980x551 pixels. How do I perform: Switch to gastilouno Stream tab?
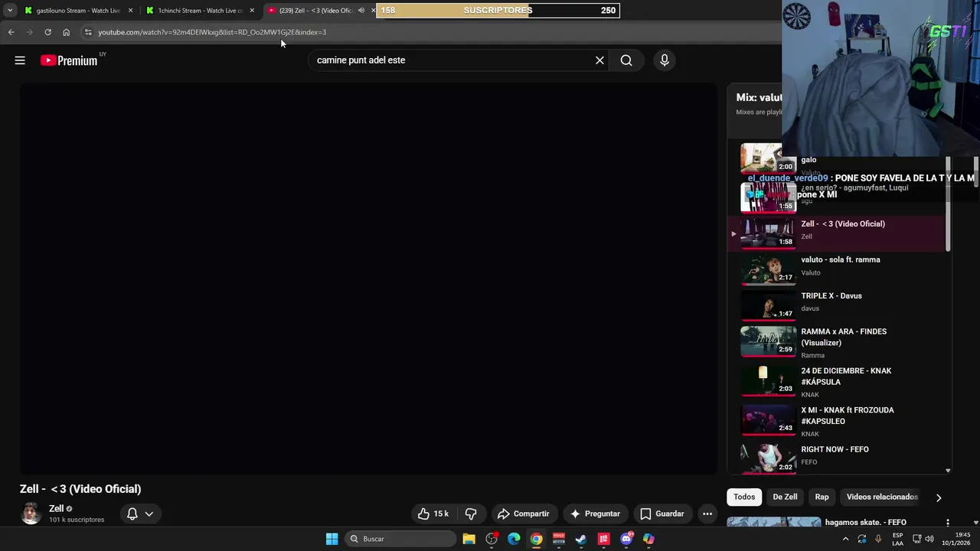point(78,11)
